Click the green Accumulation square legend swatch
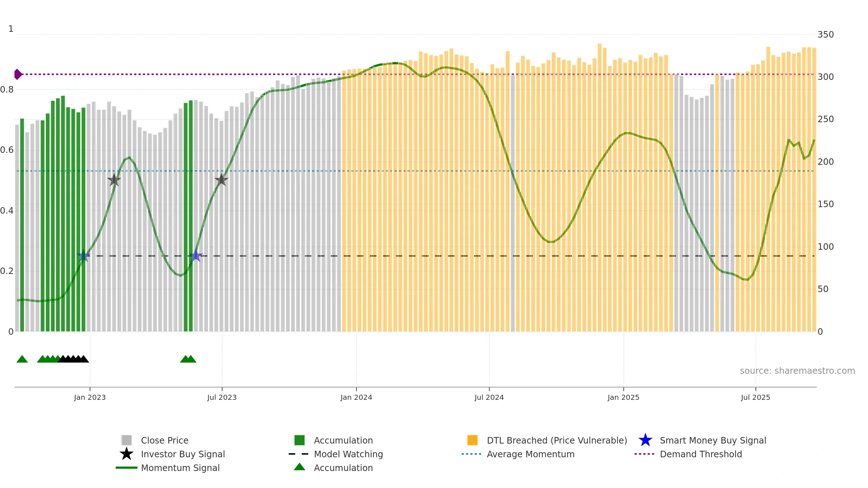Viewport: 868px width, 488px height. point(299,440)
